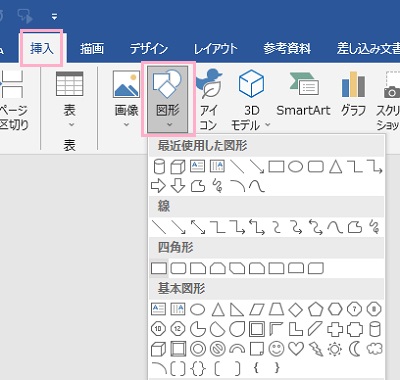Choose decagon labeled 10 in 基本図形
Screen dimensions: 400x380
click(x=158, y=329)
